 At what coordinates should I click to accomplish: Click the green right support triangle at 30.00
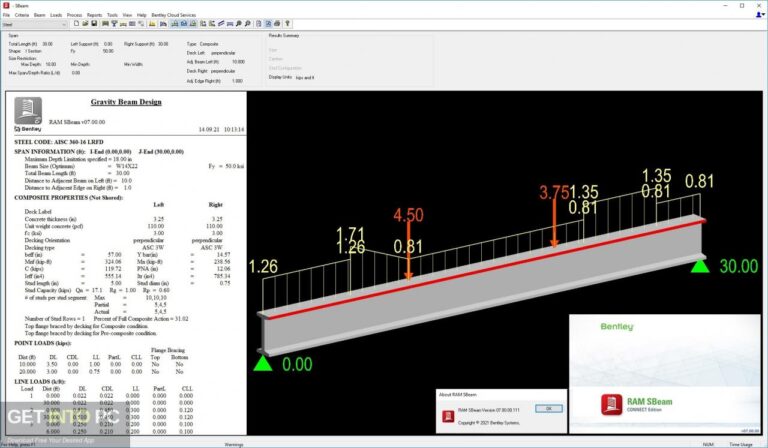click(x=700, y=266)
